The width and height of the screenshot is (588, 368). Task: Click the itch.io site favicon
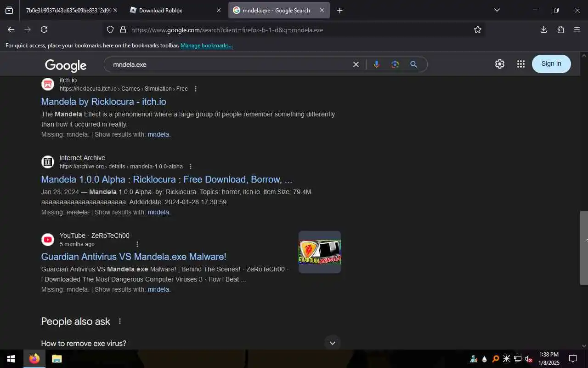click(48, 84)
